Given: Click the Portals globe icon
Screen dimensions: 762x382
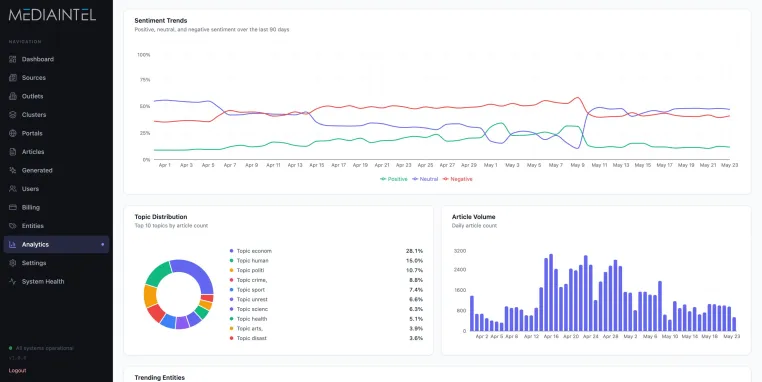Looking at the screenshot, I should coord(13,133).
